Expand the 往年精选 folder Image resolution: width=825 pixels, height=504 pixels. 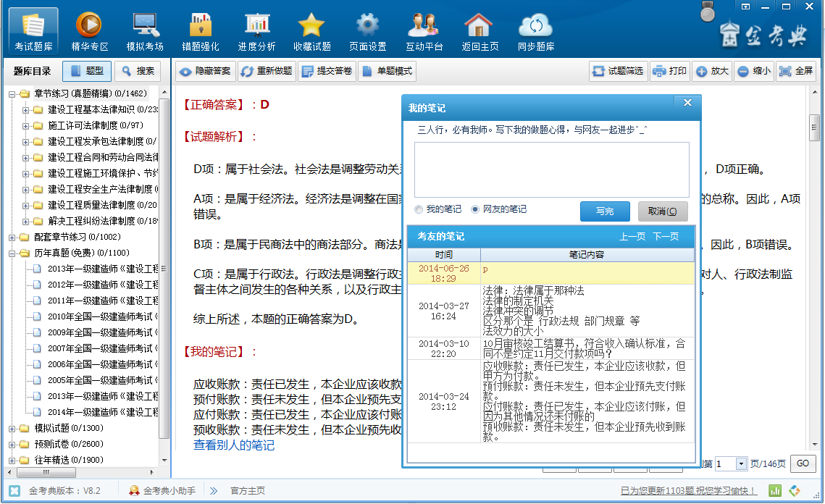(12, 461)
